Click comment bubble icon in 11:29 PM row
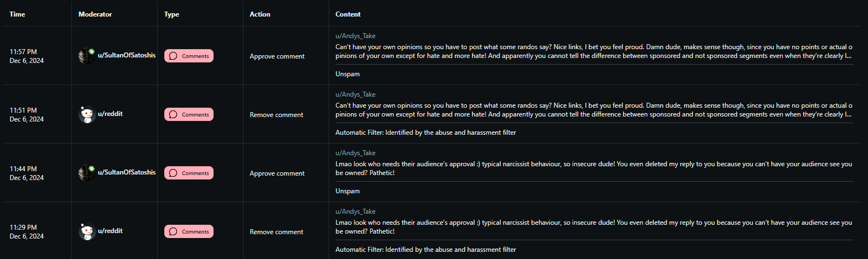 tap(173, 231)
